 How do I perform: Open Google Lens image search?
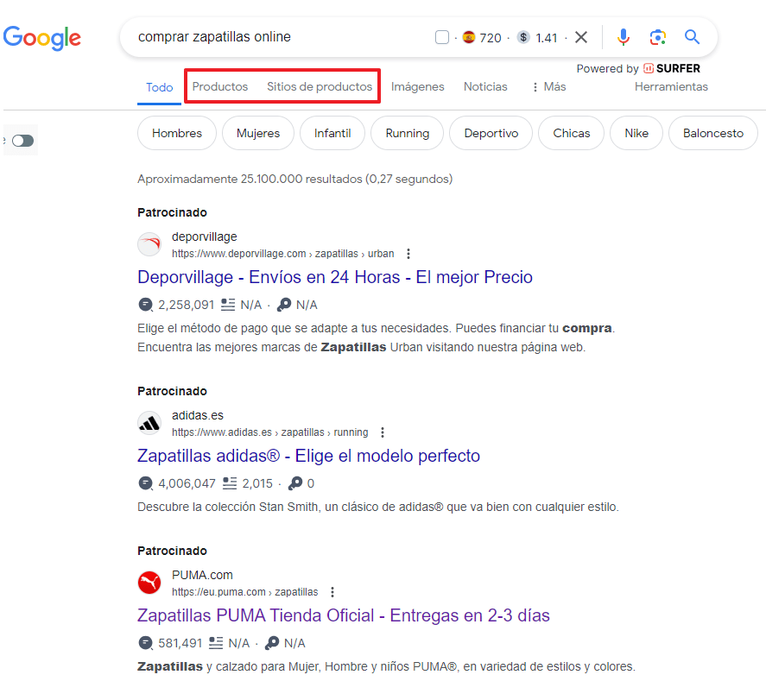[x=657, y=37]
